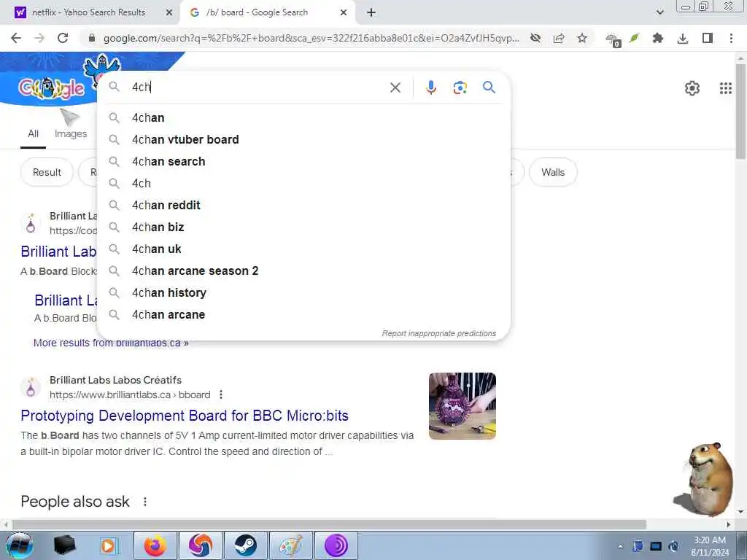Image resolution: width=747 pixels, height=560 pixels.
Task: Open the Google apps grid
Action: [x=725, y=88]
